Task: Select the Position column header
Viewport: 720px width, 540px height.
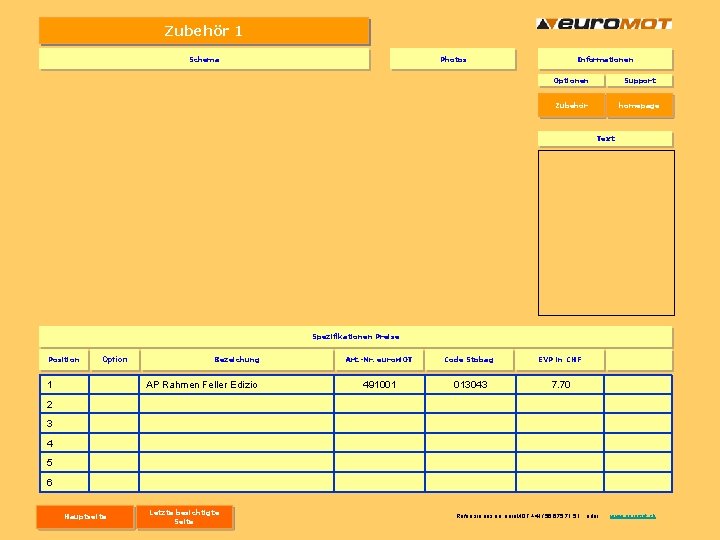Action: (64, 360)
